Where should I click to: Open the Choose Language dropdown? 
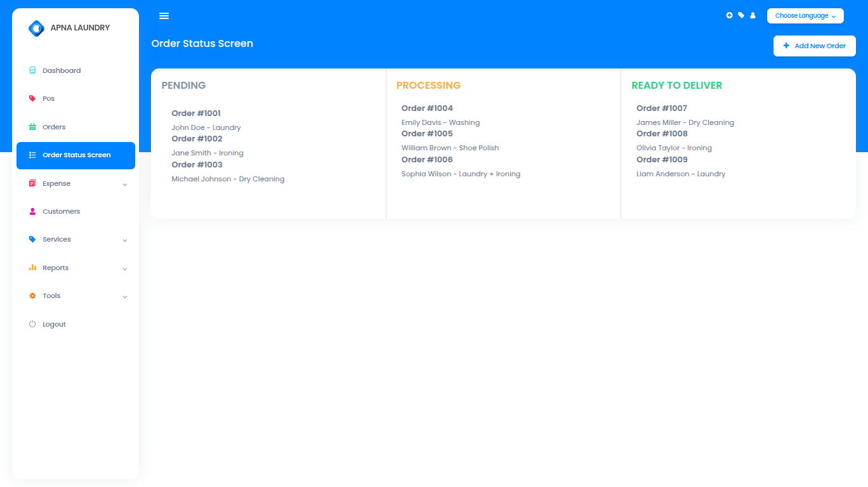pyautogui.click(x=805, y=15)
